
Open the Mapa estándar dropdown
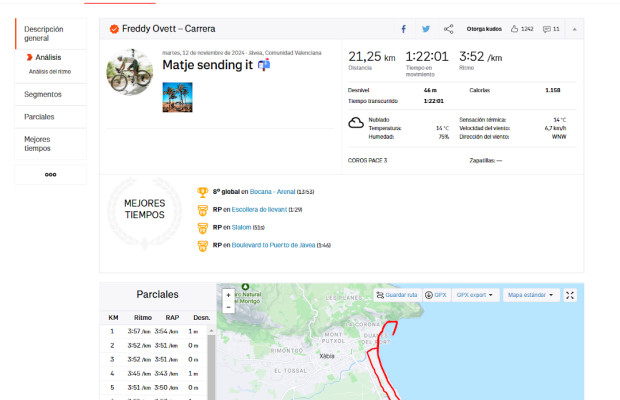[x=529, y=295]
